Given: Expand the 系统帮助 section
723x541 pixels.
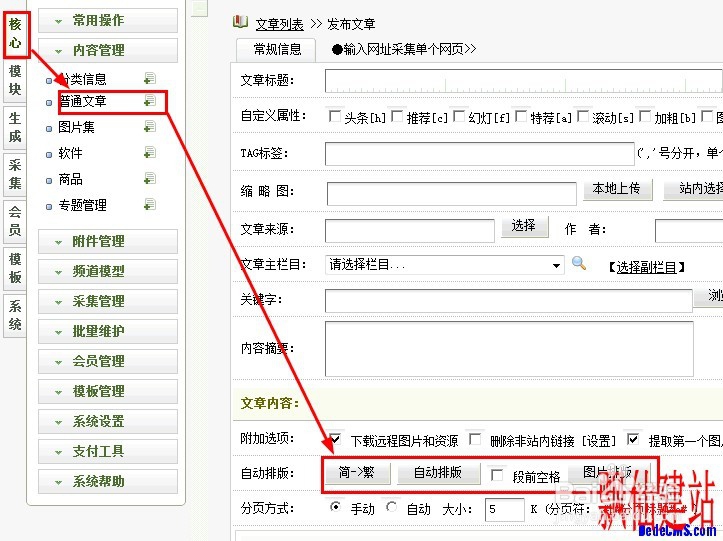Looking at the screenshot, I should pos(108,481).
